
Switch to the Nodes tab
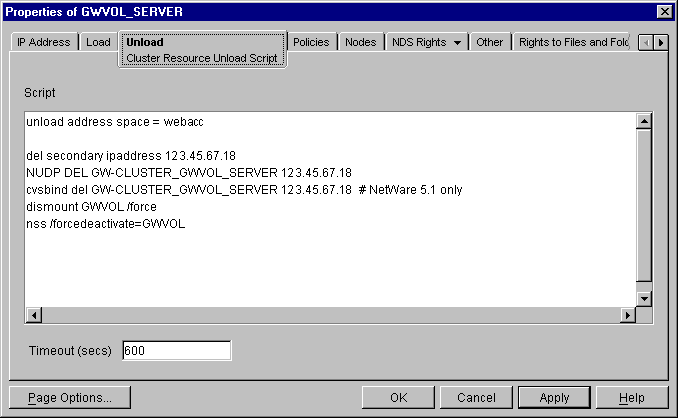pyautogui.click(x=361, y=42)
